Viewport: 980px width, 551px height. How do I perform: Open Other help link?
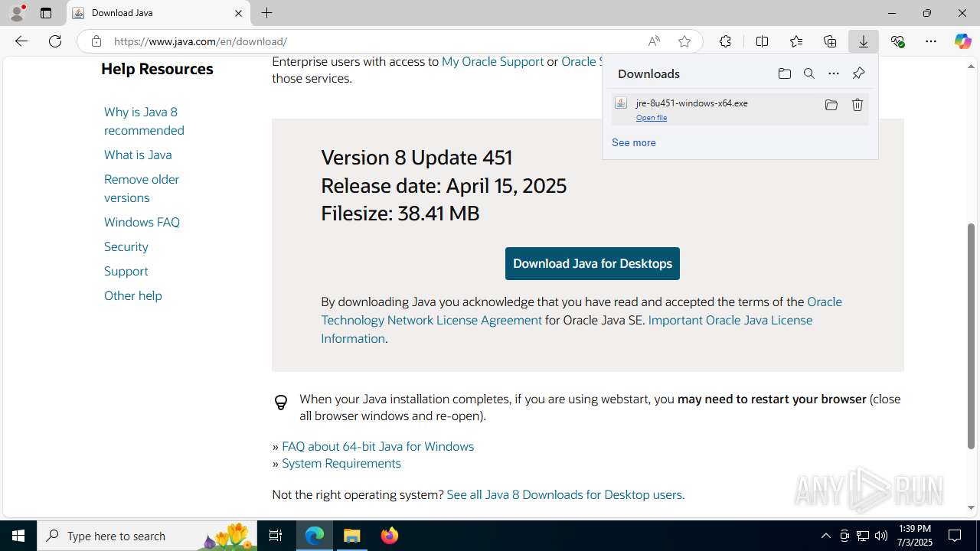pos(133,295)
